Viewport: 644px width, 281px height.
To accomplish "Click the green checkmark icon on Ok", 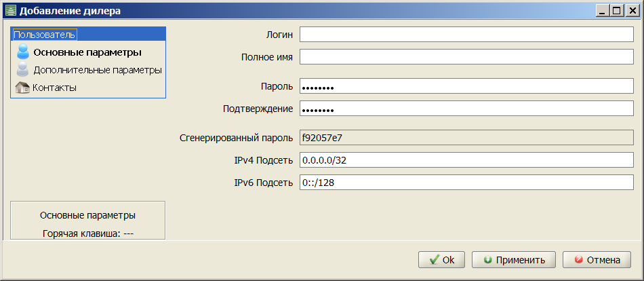I will pyautogui.click(x=434, y=260).
